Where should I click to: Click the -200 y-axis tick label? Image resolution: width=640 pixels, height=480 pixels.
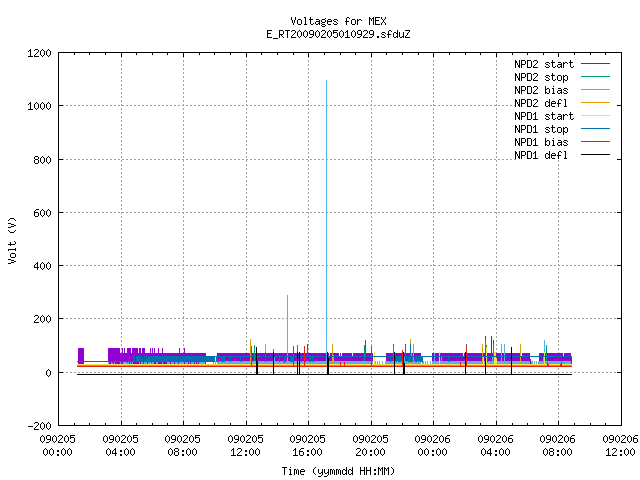(x=39, y=426)
